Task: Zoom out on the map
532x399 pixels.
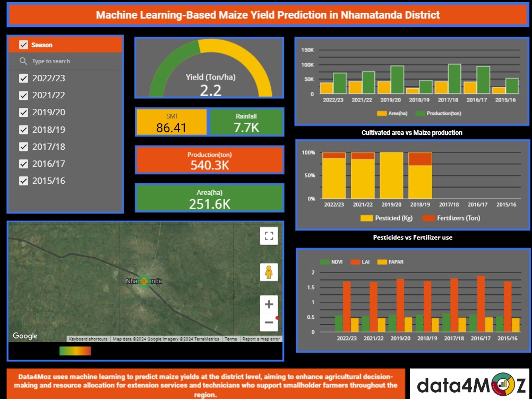Action: coord(269,322)
